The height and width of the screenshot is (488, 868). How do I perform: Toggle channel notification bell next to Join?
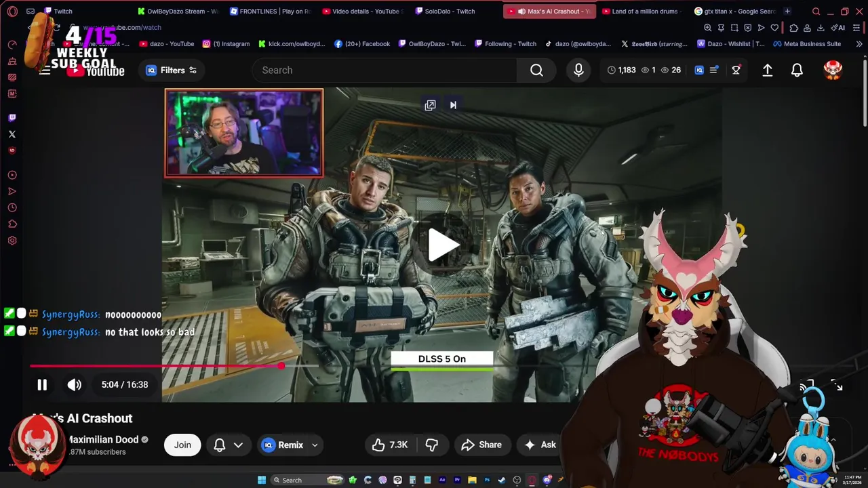point(220,445)
